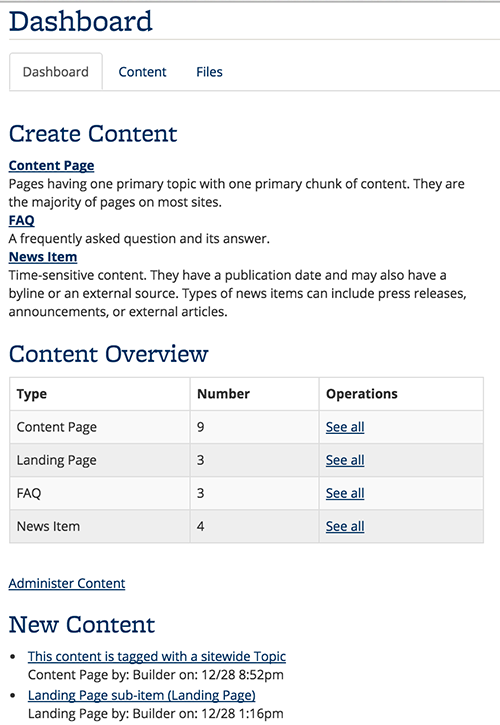This screenshot has width=500, height=725.
Task: Open the Administer Content link
Action: click(x=67, y=584)
